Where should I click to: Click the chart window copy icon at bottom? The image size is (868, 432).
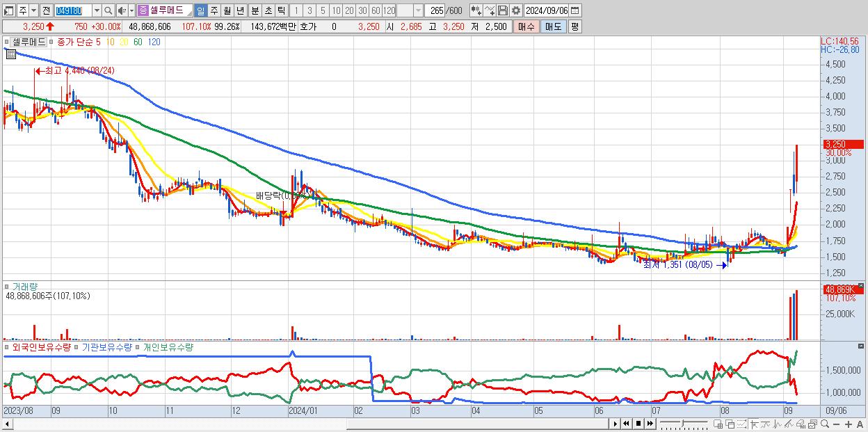[812, 424]
